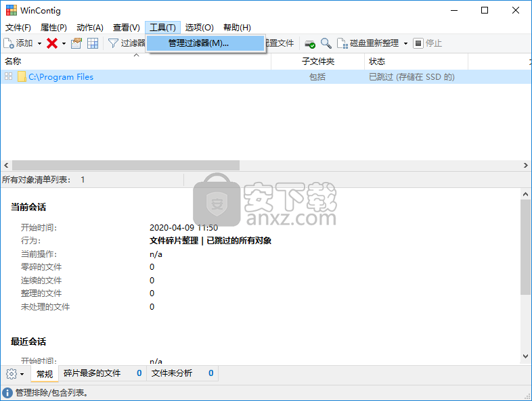The height and width of the screenshot is (401, 532).
Task: Switch to the 文件未分析 tab
Action: pyautogui.click(x=182, y=373)
